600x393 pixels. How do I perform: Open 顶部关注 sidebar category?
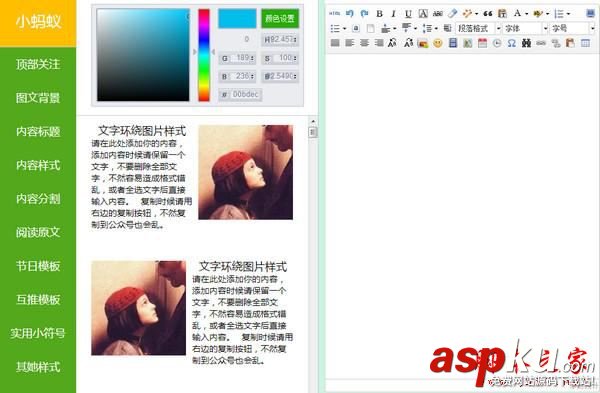point(38,64)
